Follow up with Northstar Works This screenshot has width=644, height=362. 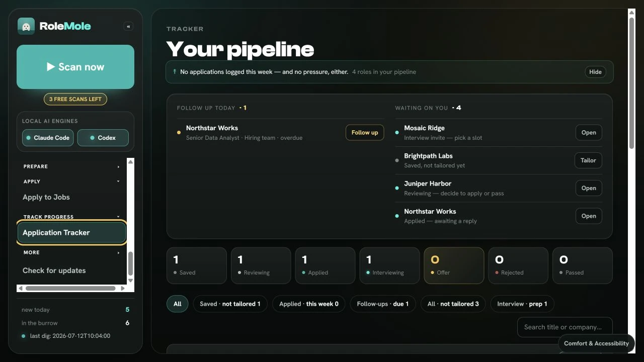[x=365, y=133]
